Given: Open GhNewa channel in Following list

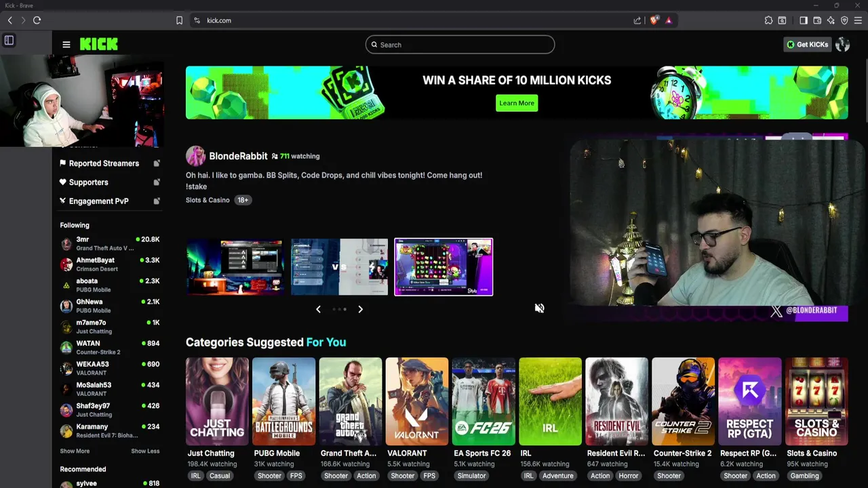Looking at the screenshot, I should (x=109, y=306).
